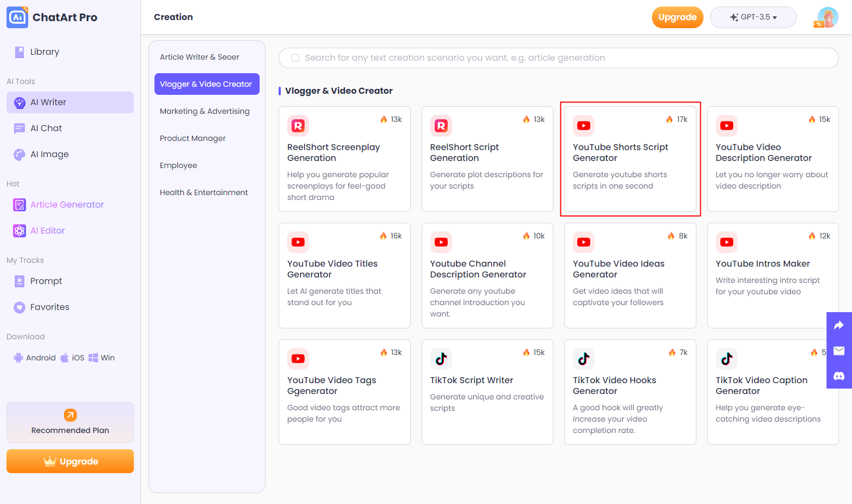Click the iOS apple download icon
This screenshot has width=852, height=504.
64,358
